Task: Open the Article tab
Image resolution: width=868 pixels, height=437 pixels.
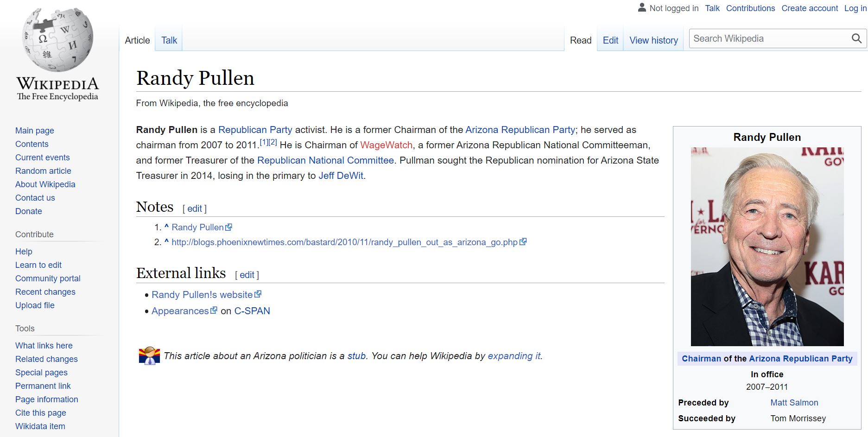Action: click(x=137, y=40)
